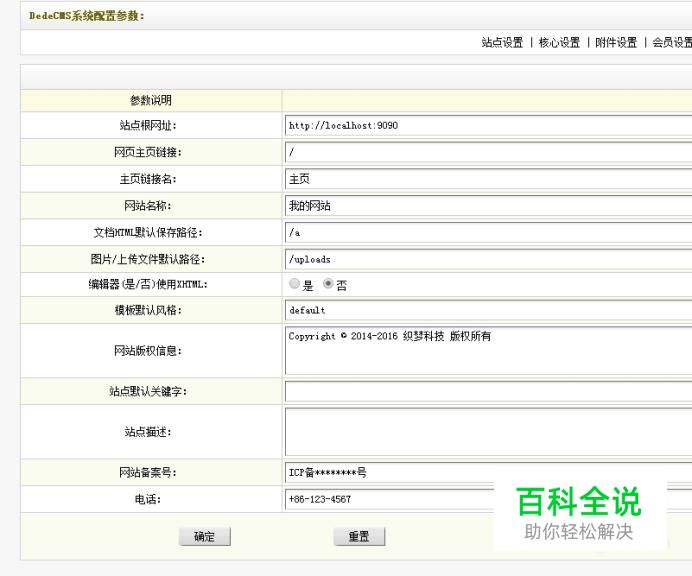The width and height of the screenshot is (692, 576).
Task: Click the 站点根网址 input field
Action: tap(489, 126)
